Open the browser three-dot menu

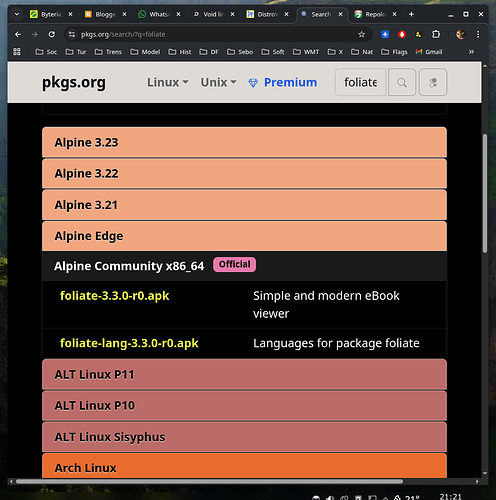(x=478, y=34)
